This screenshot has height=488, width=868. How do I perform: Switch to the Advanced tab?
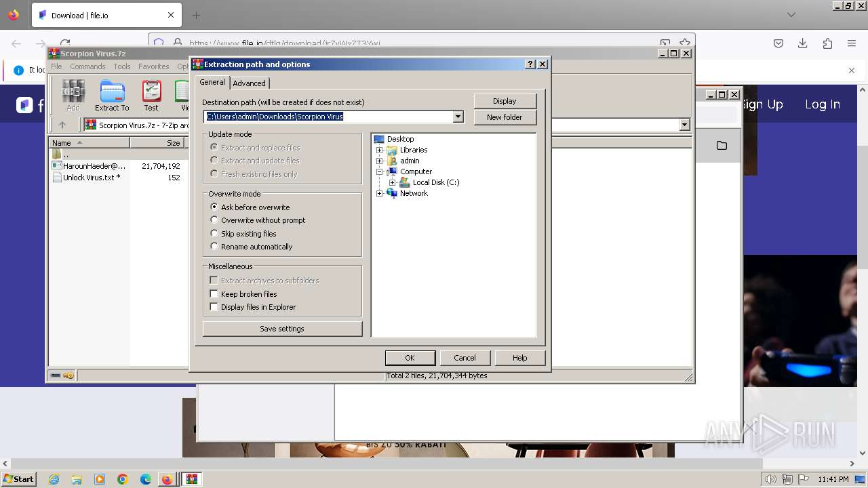(x=250, y=83)
